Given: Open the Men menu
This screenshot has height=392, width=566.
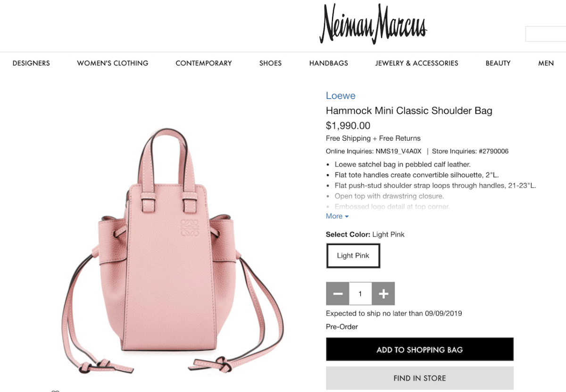Looking at the screenshot, I should click(546, 63).
